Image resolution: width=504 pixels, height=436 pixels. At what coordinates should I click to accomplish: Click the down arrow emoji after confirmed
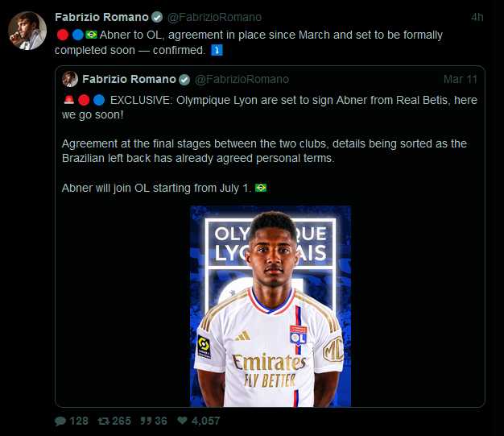(217, 50)
